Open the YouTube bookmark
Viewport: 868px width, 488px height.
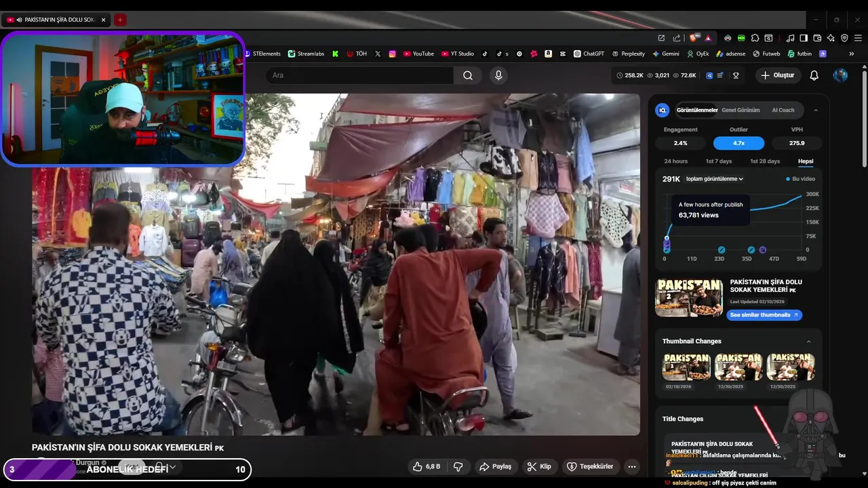click(418, 54)
